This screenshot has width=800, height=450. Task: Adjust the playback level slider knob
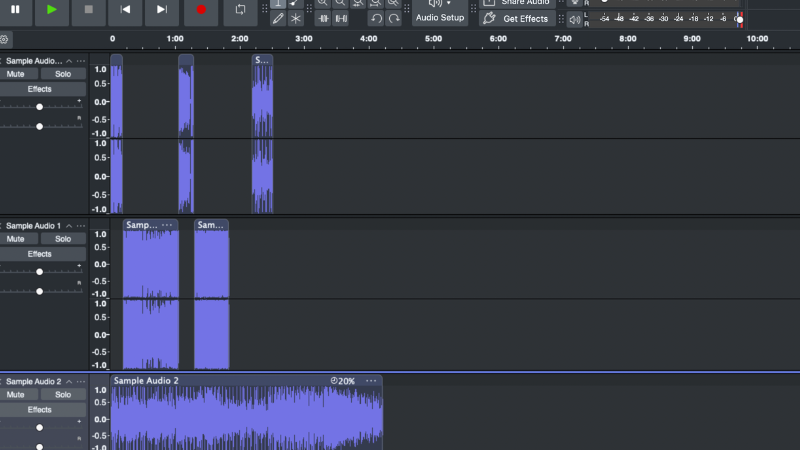(739, 19)
